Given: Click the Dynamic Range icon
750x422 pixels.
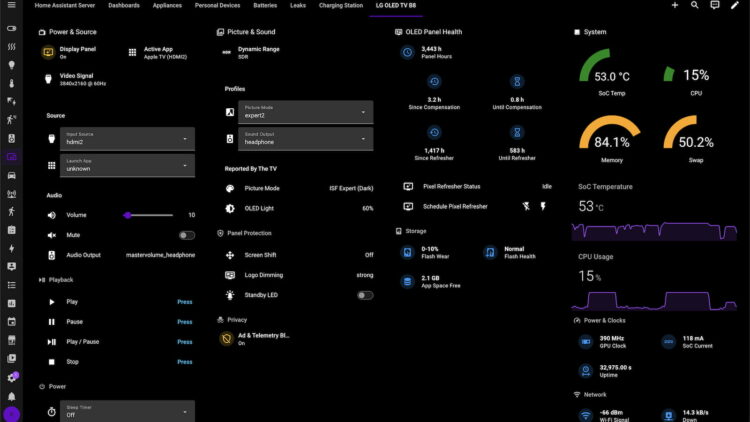Looking at the screenshot, I should [227, 53].
